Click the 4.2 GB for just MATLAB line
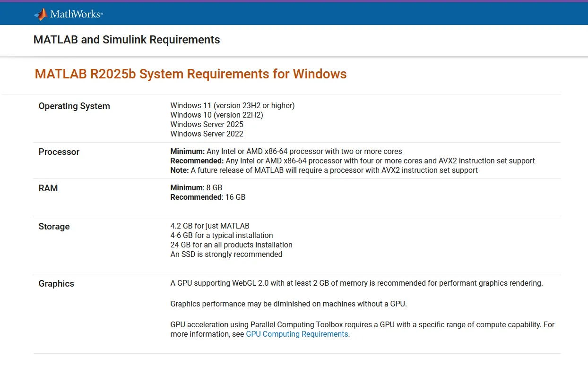 [209, 226]
